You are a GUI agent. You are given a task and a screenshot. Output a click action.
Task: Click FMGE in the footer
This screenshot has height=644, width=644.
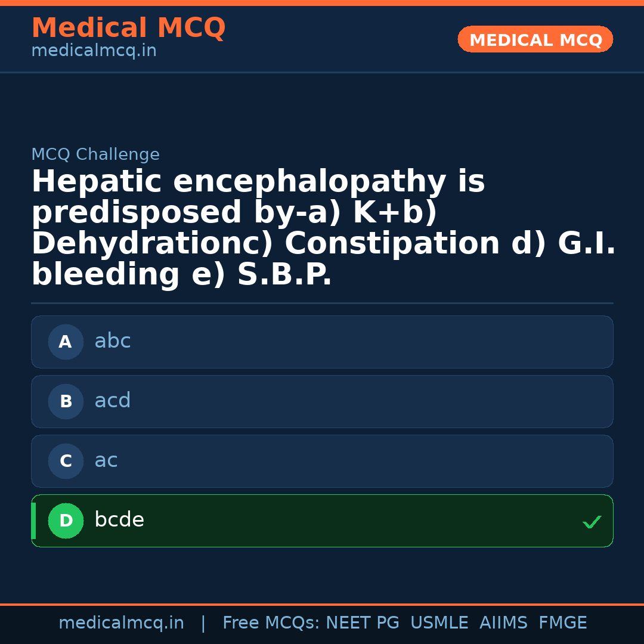(x=563, y=623)
